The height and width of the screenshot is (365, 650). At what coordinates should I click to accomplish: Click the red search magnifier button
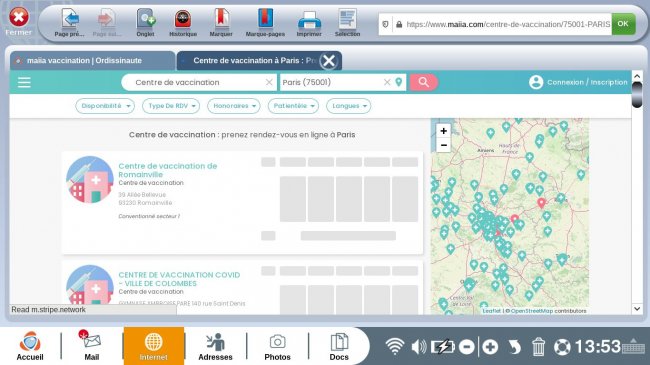(423, 82)
